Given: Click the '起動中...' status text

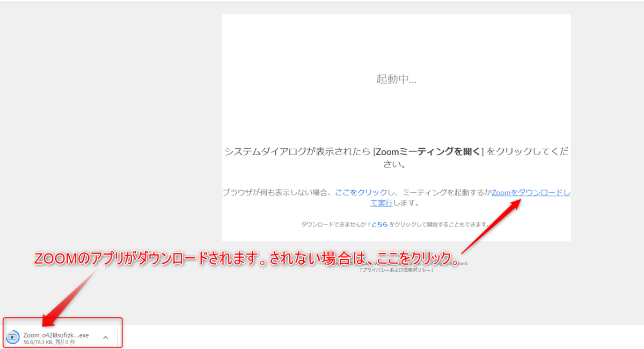Looking at the screenshot, I should pos(396,79).
